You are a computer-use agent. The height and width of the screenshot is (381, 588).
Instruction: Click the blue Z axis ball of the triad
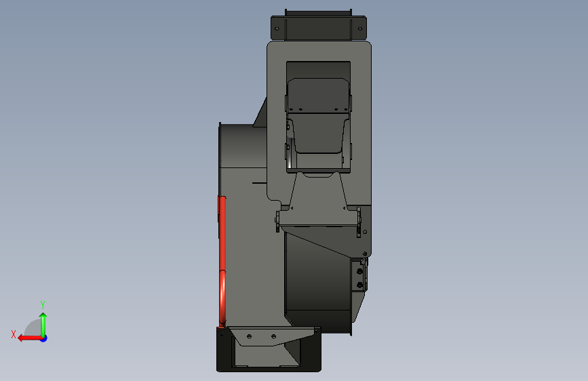click(44, 338)
